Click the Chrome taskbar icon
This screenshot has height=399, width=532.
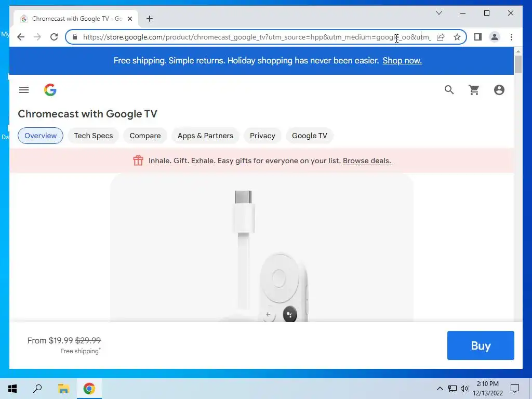pyautogui.click(x=89, y=389)
